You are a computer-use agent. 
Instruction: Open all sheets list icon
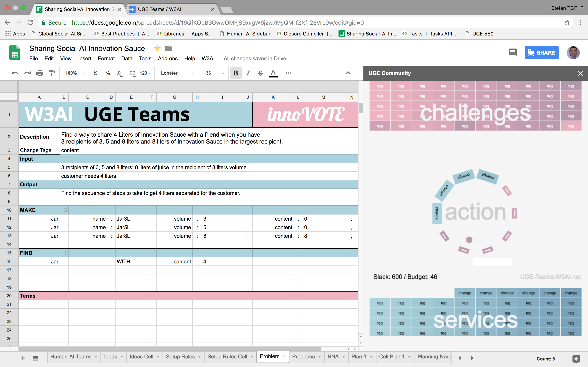tap(36, 358)
